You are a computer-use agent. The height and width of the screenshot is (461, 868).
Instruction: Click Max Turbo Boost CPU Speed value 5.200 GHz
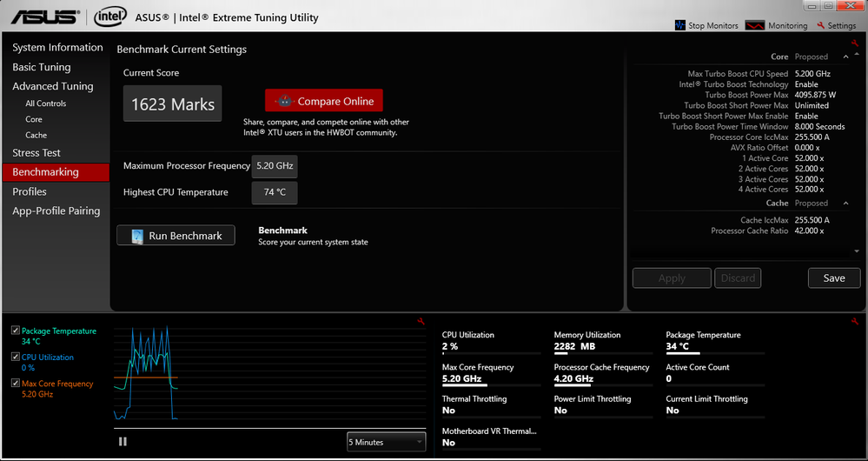(812, 74)
